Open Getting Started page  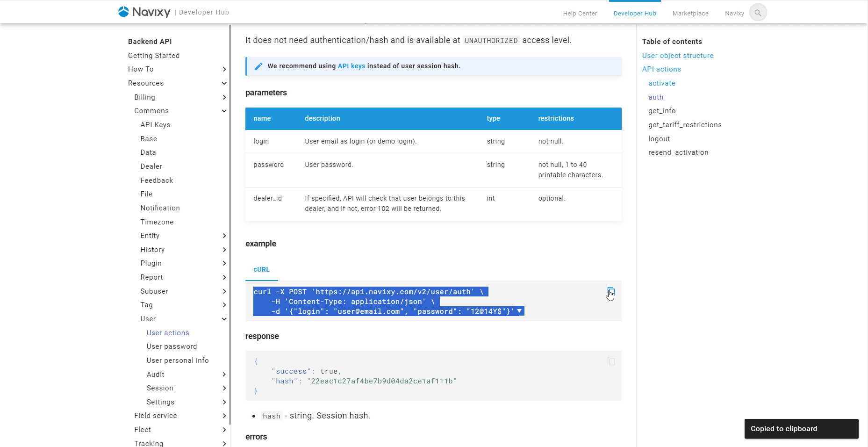[x=154, y=56]
